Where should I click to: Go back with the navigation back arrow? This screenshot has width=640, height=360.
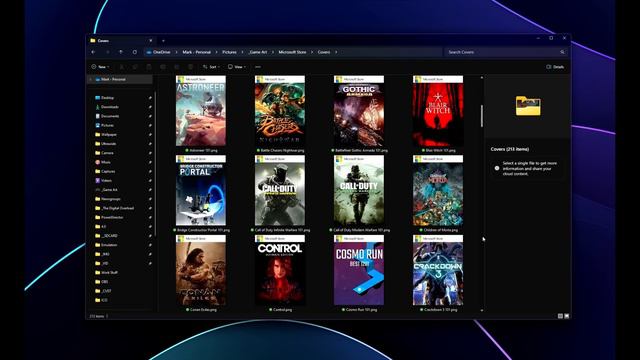[93, 52]
